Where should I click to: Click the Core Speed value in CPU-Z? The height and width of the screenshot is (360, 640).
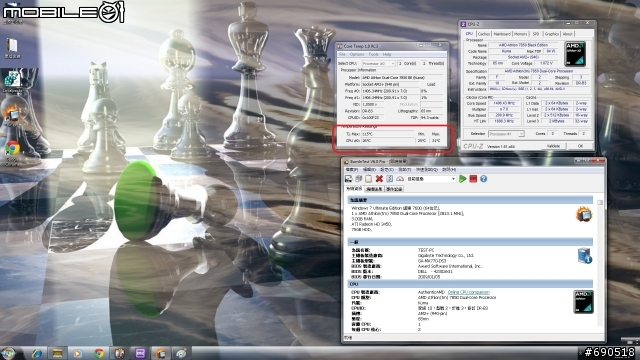504,103
